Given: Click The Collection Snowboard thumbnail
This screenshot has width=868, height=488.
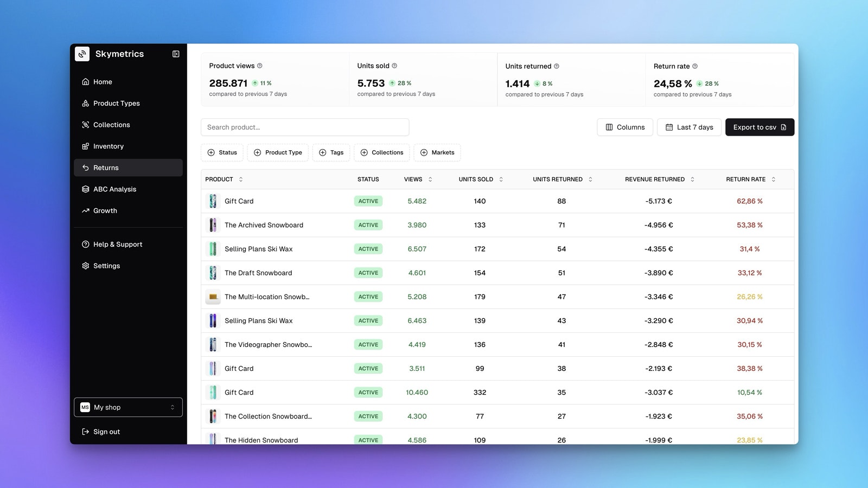Looking at the screenshot, I should (x=213, y=416).
